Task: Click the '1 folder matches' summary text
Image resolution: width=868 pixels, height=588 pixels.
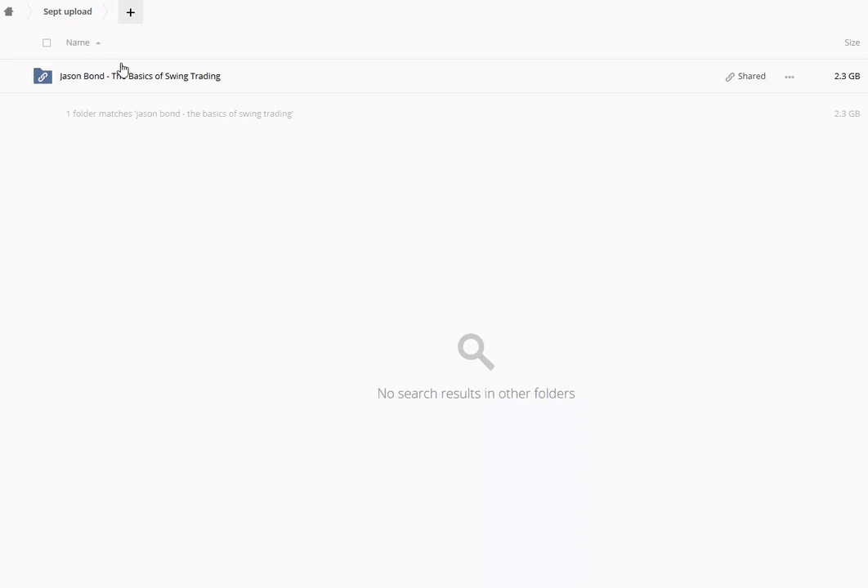Action: (179, 114)
